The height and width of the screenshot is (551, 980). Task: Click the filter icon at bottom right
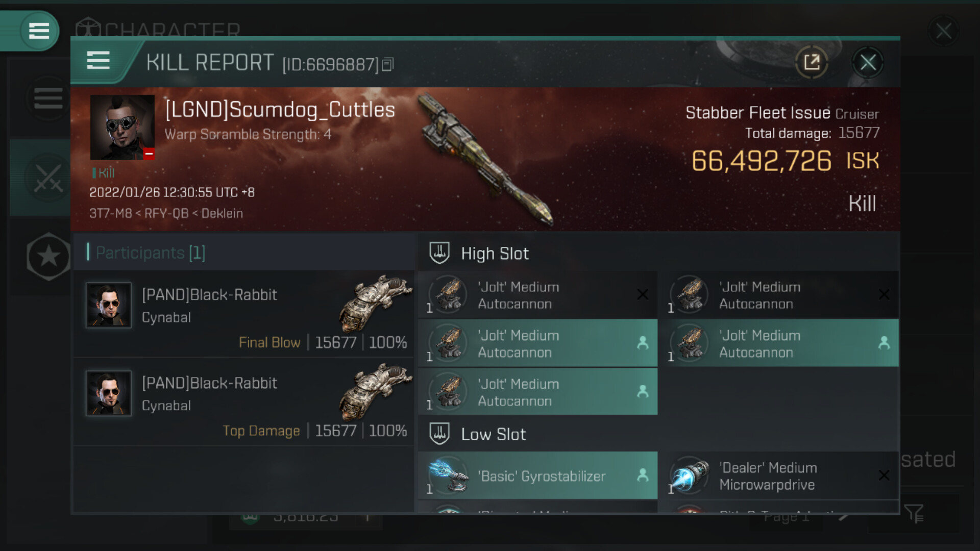(914, 513)
